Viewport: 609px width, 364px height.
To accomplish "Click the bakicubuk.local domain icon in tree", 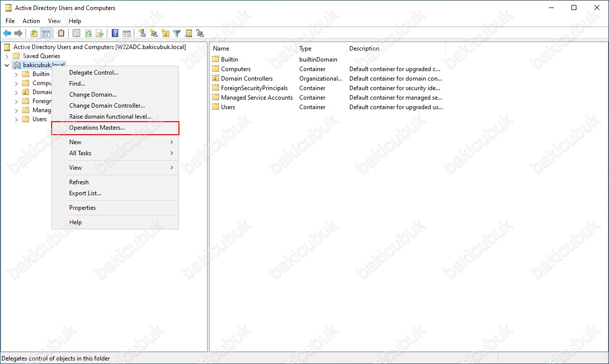I will click(x=16, y=65).
